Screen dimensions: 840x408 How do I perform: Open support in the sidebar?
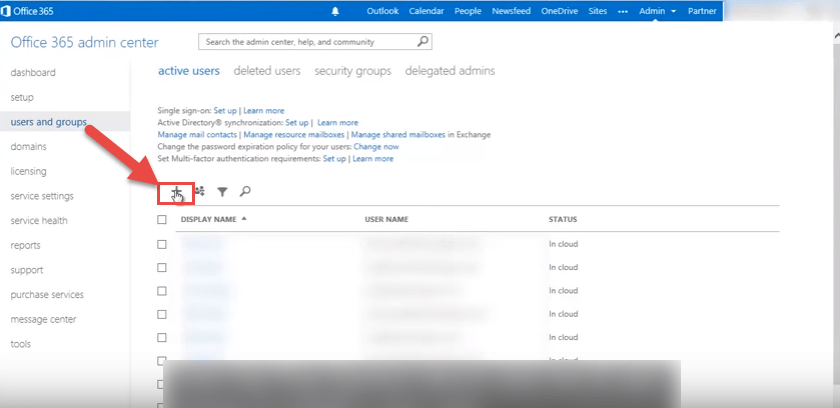(27, 270)
